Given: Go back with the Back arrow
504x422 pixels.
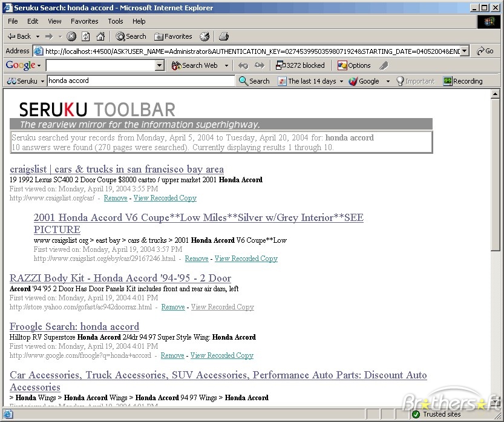Looking at the screenshot, I should (x=19, y=36).
